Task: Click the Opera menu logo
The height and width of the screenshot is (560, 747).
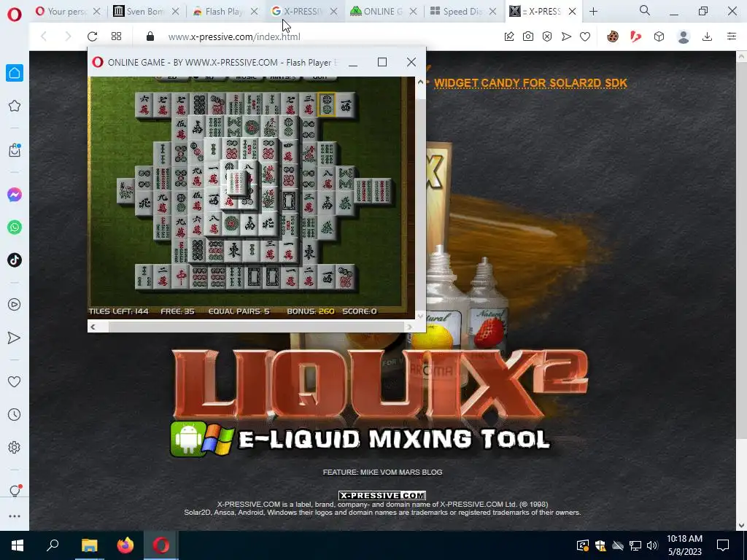Action: (15, 15)
